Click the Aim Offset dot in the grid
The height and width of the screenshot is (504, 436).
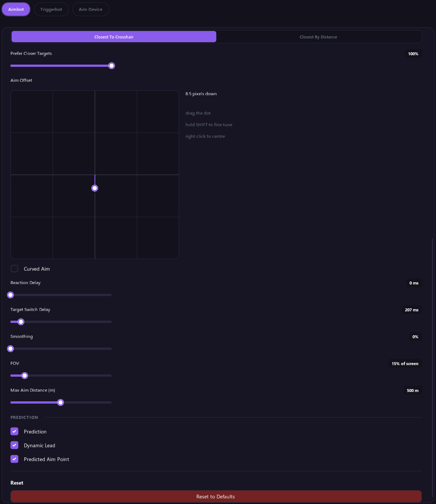click(95, 188)
